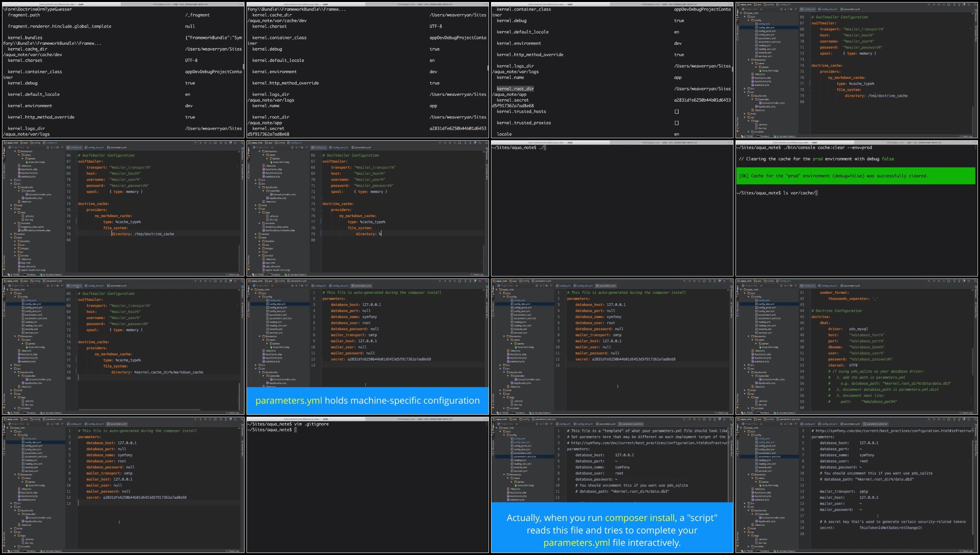The image size is (980, 555).
Task: Expand tests folder in ThisTokenIsNotSoSecretChangeIt frame
Action: coord(745,528)
